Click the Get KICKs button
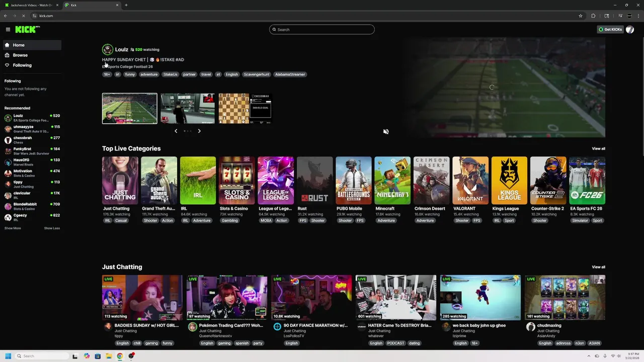This screenshot has height=362, width=644. [x=610, y=30]
